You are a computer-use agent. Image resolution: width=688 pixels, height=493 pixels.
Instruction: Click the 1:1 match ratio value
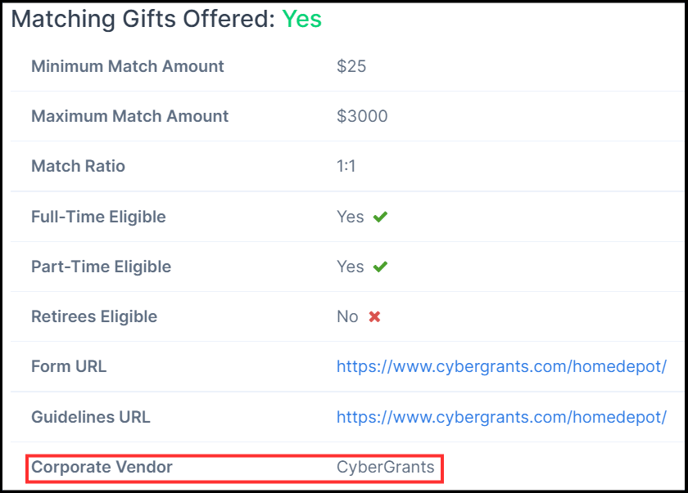pos(346,167)
